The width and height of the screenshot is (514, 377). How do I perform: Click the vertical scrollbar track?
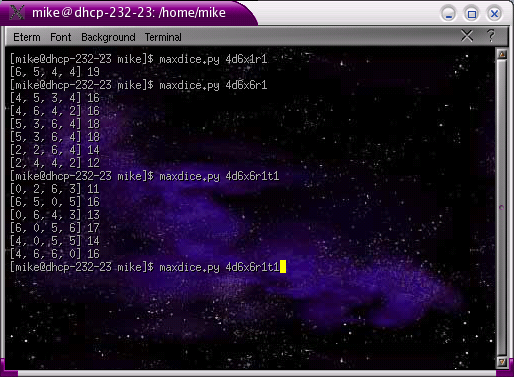pyautogui.click(x=502, y=207)
